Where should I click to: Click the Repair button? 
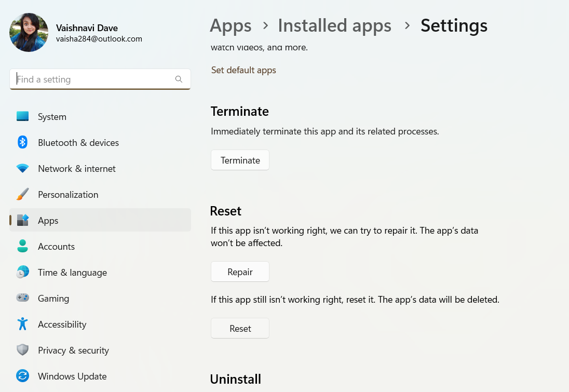click(x=240, y=272)
